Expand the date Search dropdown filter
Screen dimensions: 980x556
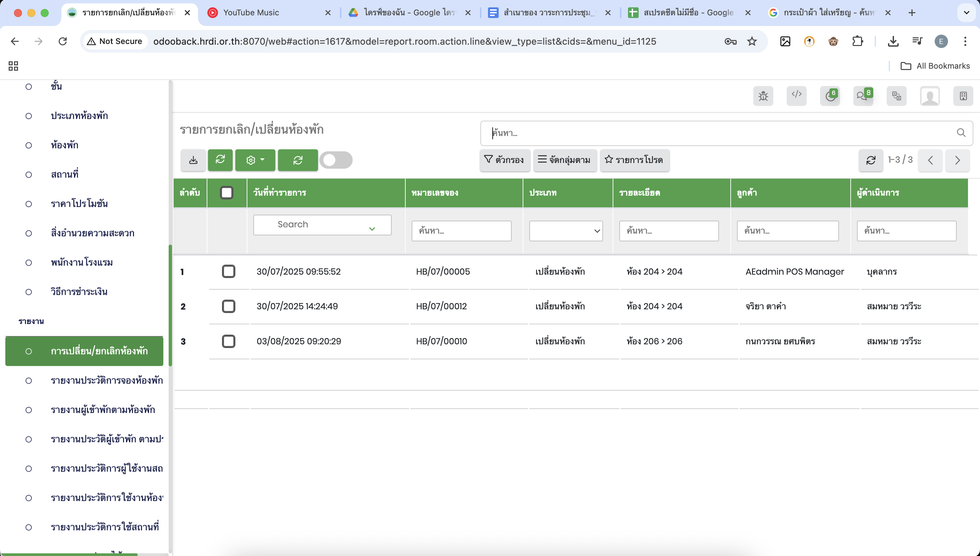tap(322, 225)
